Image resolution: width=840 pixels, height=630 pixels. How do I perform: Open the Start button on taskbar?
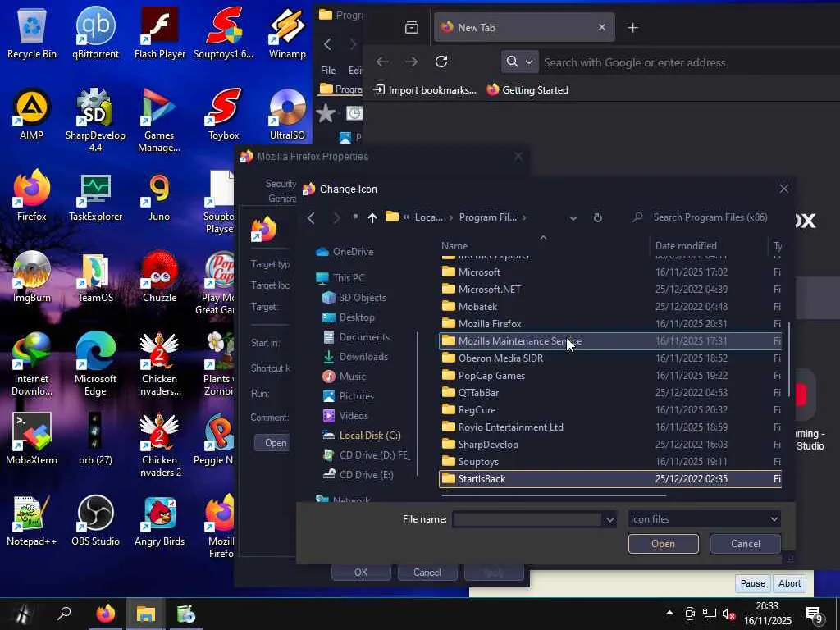21,614
